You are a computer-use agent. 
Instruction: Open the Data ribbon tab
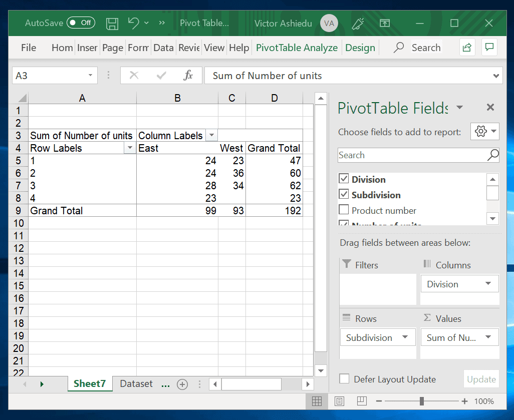pos(163,48)
